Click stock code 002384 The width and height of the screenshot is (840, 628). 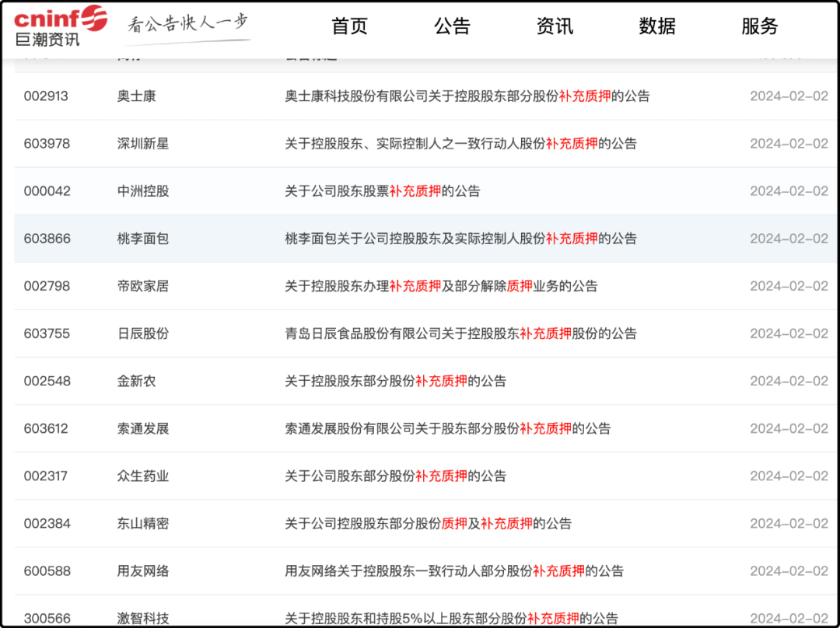click(47, 524)
